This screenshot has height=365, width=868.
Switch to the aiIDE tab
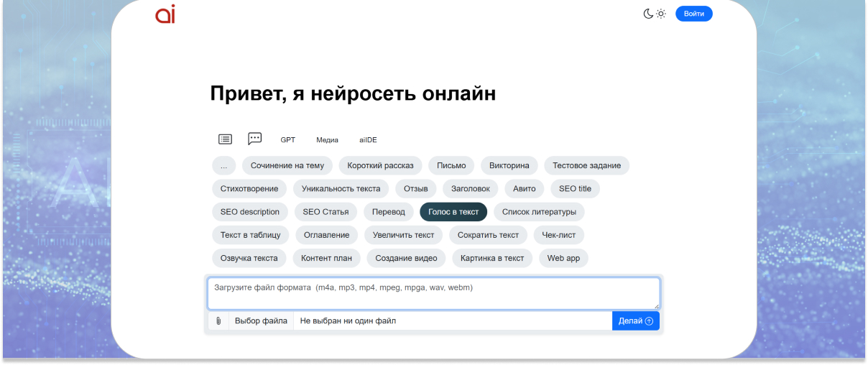(369, 140)
